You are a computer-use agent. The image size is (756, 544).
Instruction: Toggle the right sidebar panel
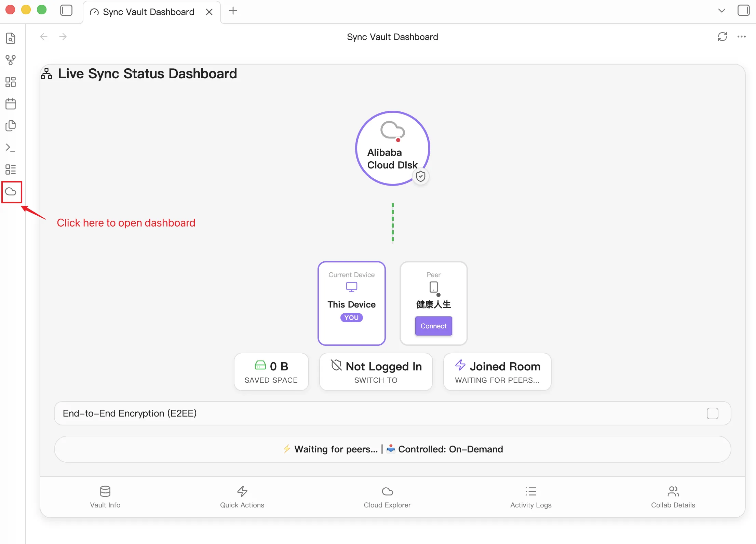pos(743,10)
